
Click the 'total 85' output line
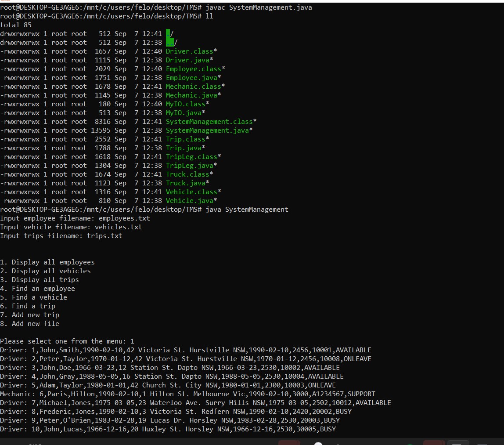(x=16, y=25)
